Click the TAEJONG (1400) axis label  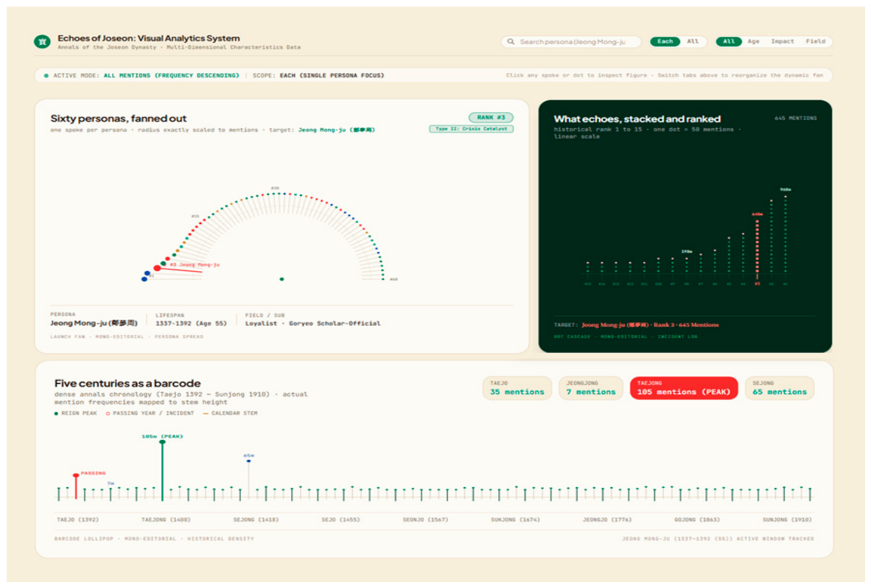[x=166, y=519]
